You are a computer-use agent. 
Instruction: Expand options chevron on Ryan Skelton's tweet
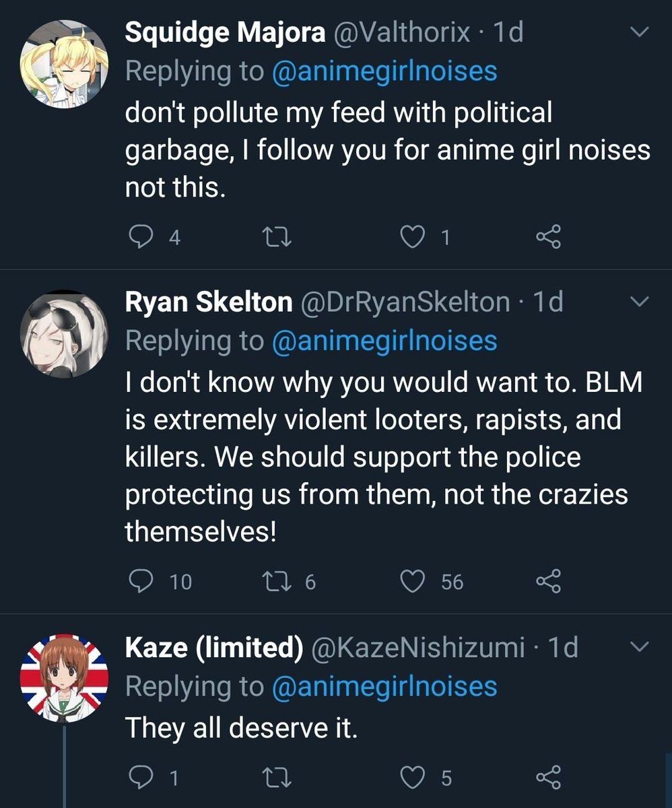[x=638, y=302]
